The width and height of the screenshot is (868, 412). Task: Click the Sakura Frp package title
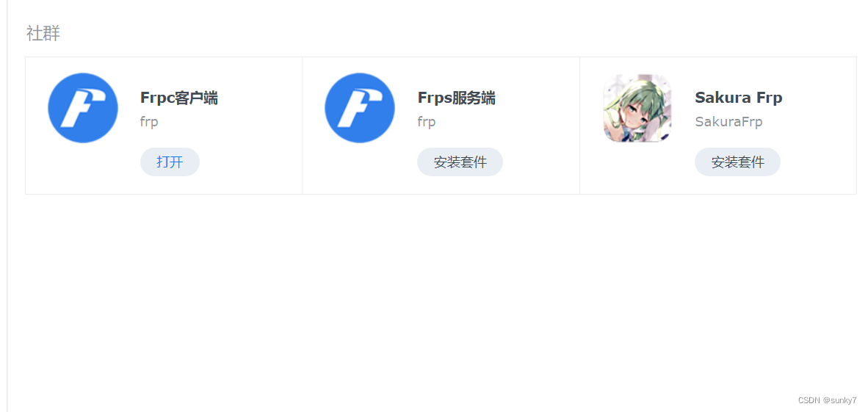(739, 98)
